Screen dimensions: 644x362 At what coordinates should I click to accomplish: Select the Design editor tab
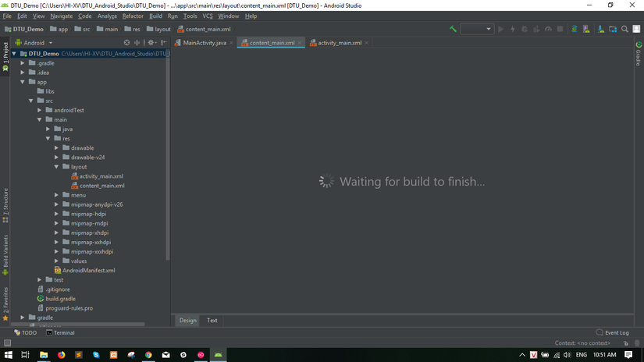[187, 321]
